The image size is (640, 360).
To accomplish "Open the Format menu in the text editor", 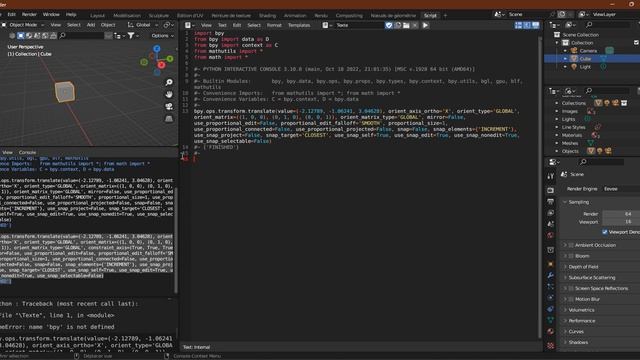I will click(274, 25).
